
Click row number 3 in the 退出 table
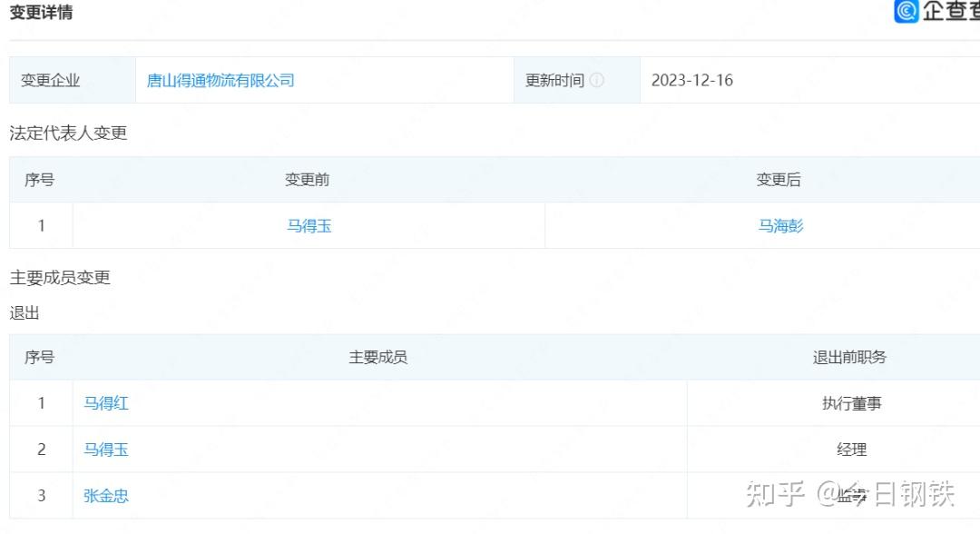coord(41,496)
